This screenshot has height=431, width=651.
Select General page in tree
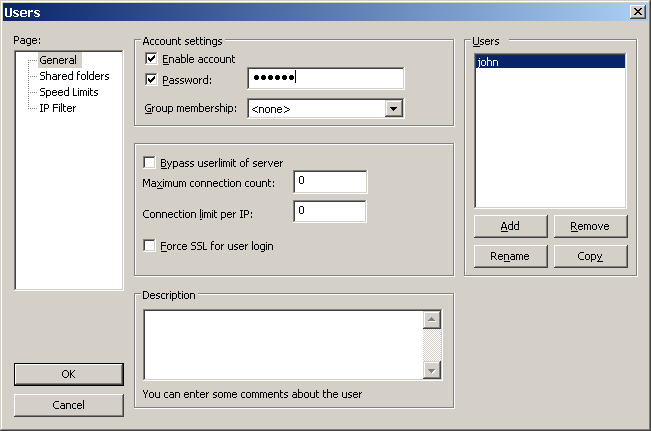pyautogui.click(x=58, y=60)
